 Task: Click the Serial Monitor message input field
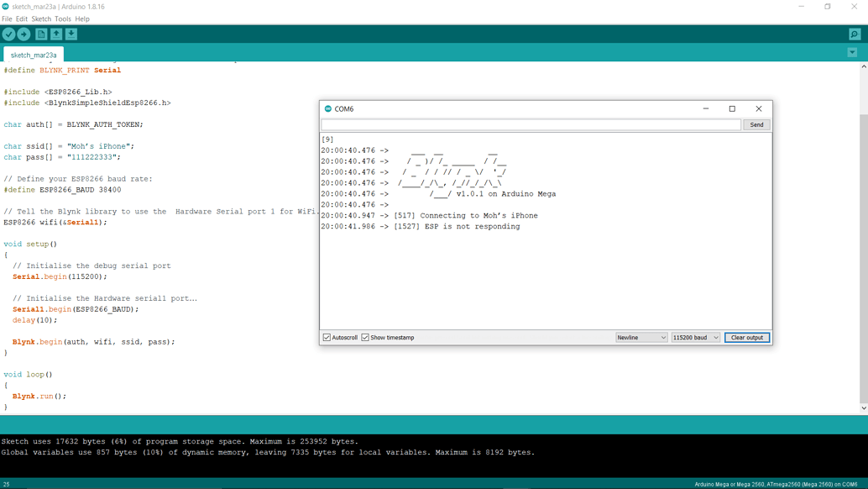pyautogui.click(x=529, y=124)
